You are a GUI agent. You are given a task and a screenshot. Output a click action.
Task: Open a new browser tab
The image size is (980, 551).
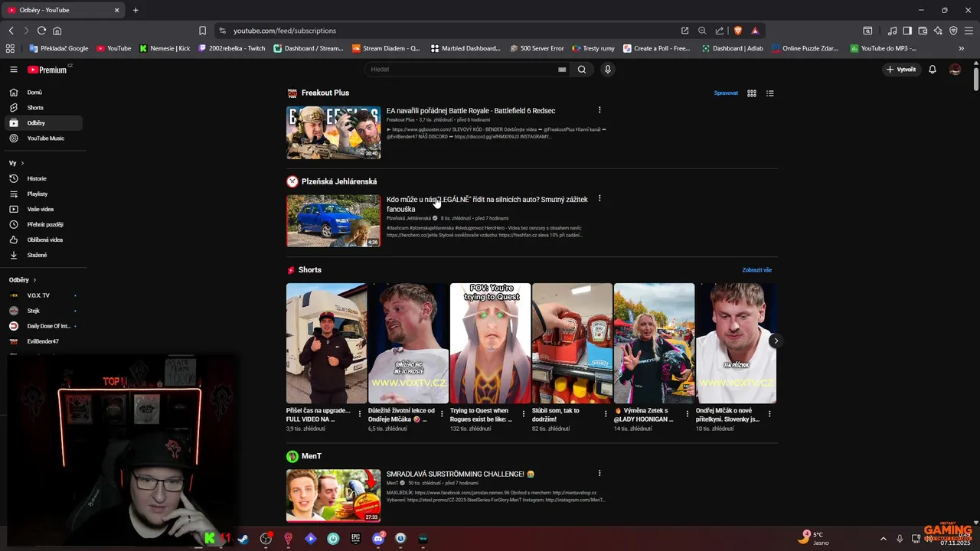pyautogui.click(x=136, y=10)
